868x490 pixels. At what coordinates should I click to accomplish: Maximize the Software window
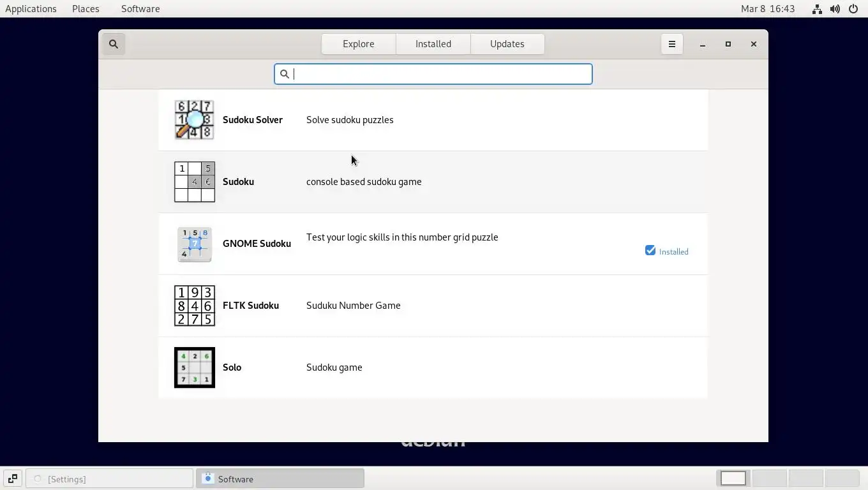pyautogui.click(x=728, y=44)
